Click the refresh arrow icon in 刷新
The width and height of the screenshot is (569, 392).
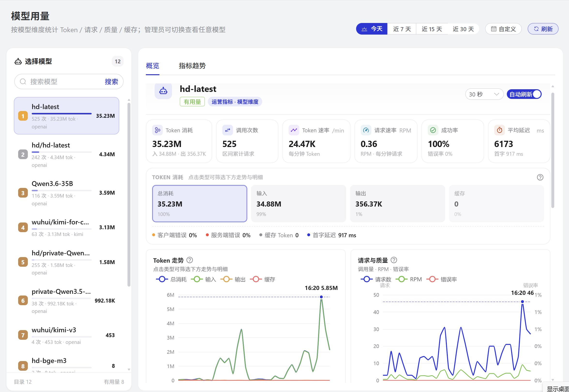point(536,29)
